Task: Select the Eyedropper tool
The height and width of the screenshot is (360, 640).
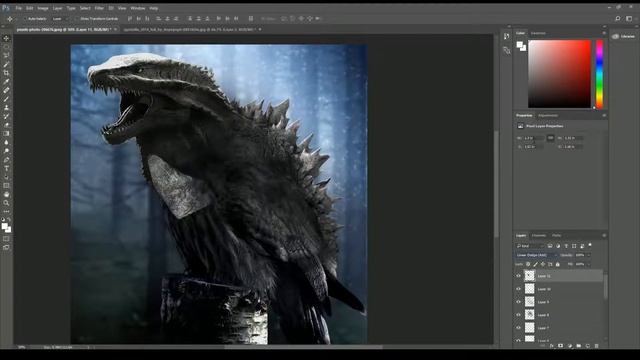Action: (6, 81)
